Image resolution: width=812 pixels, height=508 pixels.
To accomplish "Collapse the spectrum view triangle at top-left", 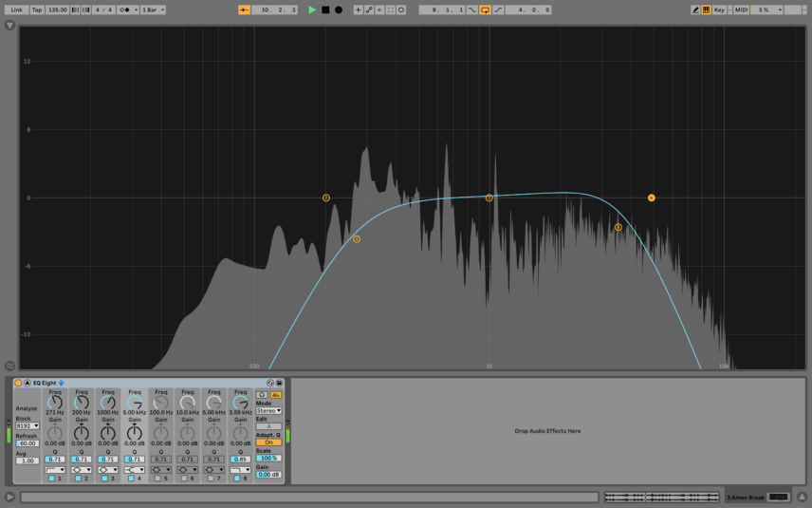I will pos(9,26).
